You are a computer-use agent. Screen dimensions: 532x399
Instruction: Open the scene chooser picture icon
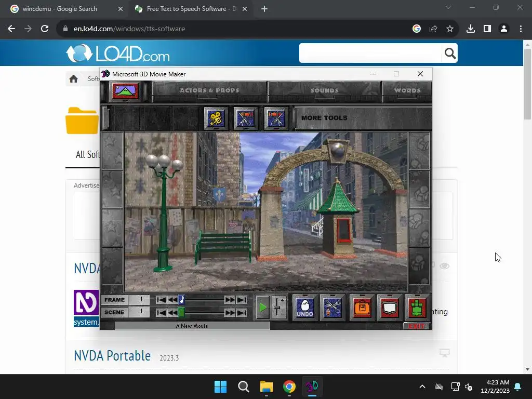(x=125, y=91)
